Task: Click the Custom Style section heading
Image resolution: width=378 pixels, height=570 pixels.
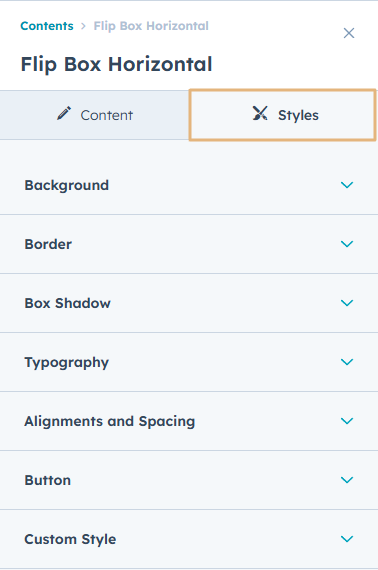Action: (70, 539)
